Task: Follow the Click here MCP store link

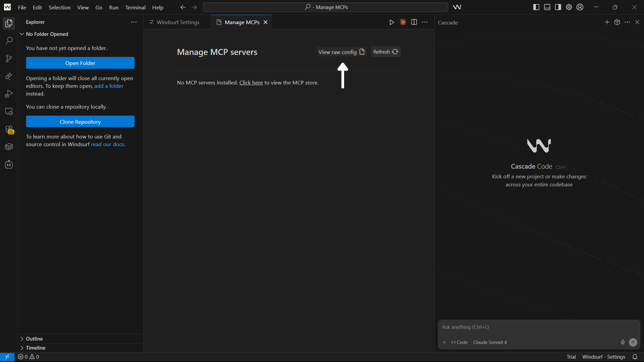Action: point(251,83)
